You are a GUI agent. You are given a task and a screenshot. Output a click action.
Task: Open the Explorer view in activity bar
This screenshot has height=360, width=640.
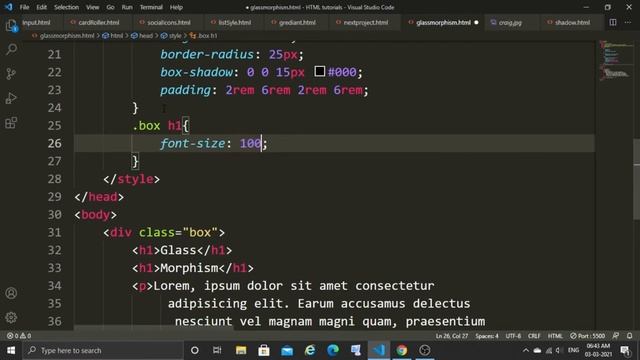click(x=11, y=26)
